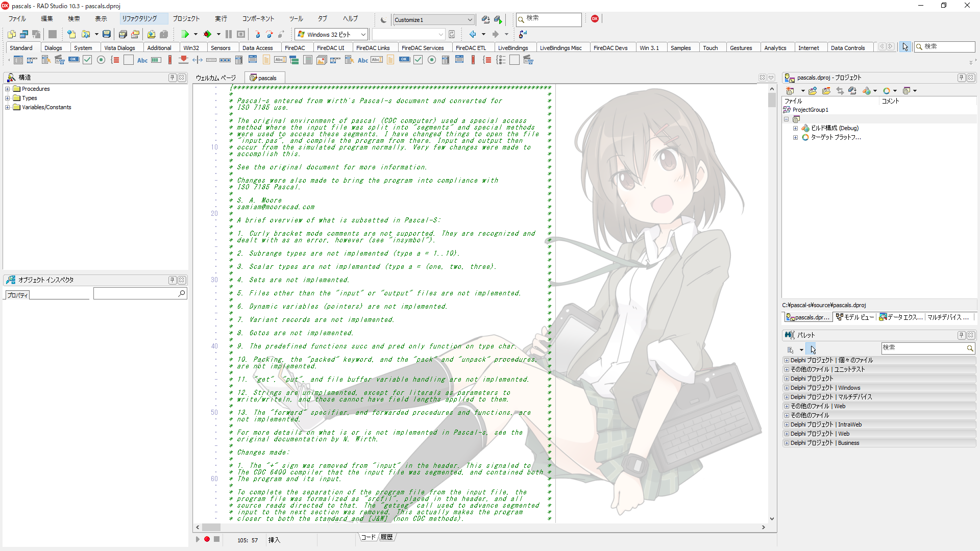Run the program with the green Run icon
Image resolution: width=980 pixels, height=551 pixels.
click(185, 34)
